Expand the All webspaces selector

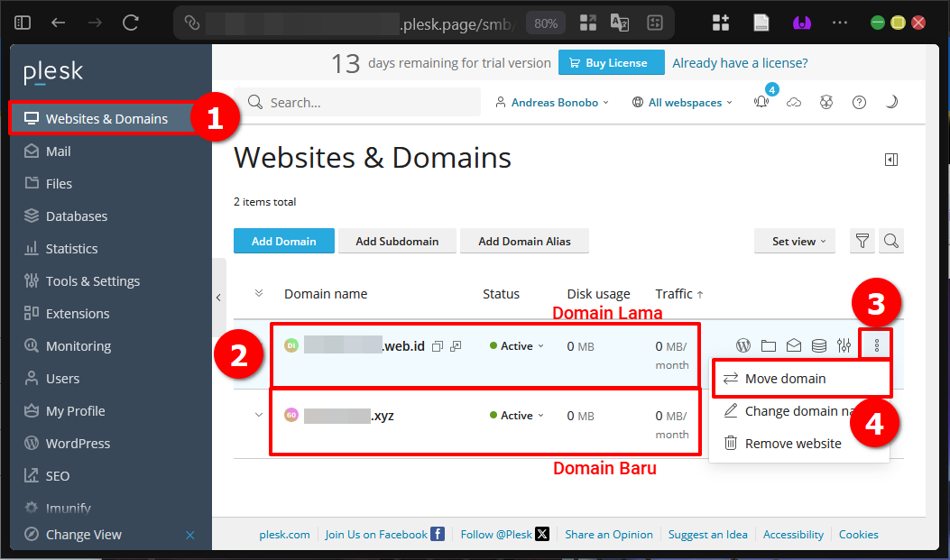(681, 102)
